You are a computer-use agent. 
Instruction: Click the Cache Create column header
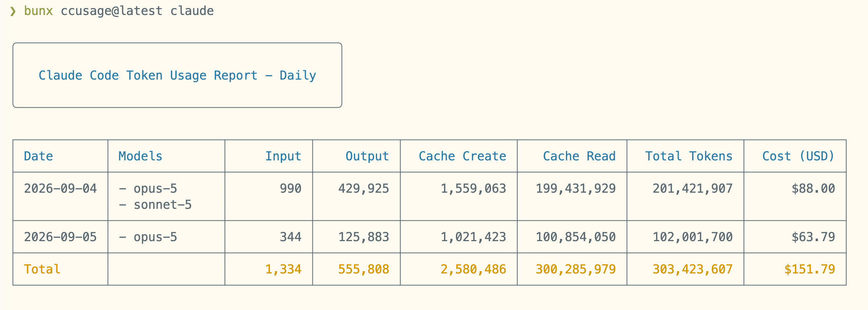[x=462, y=156]
